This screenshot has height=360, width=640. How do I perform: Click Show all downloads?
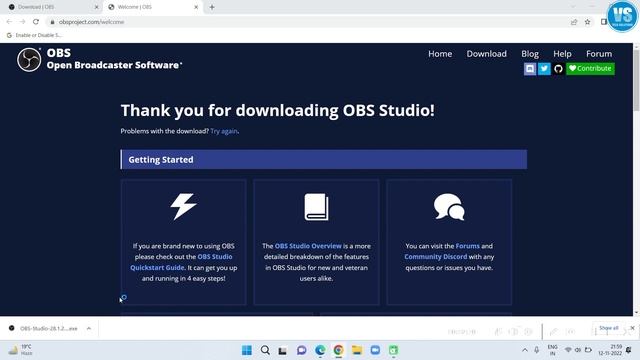609,328
